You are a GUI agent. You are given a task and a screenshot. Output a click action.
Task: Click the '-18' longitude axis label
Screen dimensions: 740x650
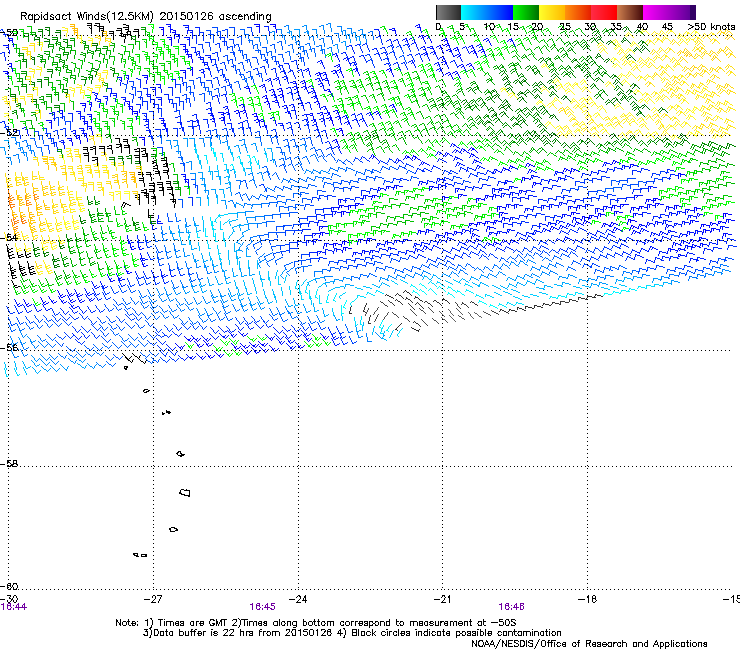tap(587, 599)
